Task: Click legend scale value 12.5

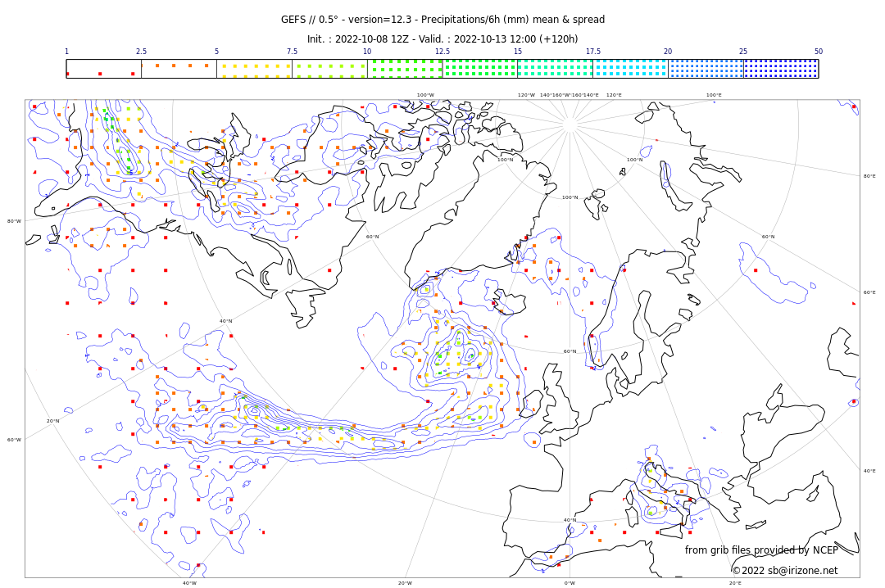Action: [x=442, y=52]
